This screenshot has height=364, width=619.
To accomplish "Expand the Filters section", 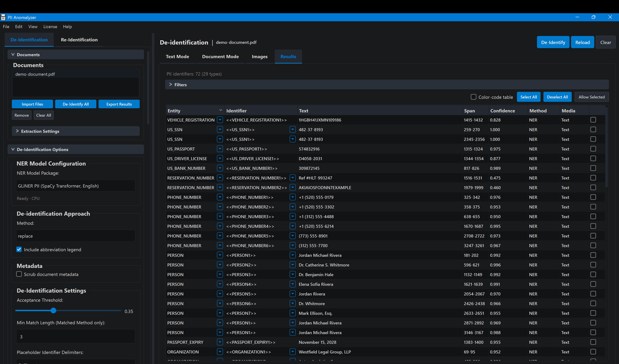I will tap(387, 84).
